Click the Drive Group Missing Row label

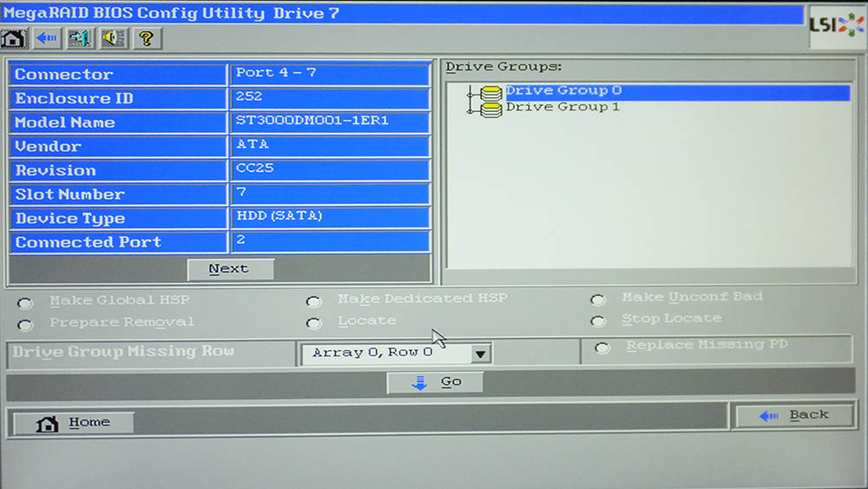point(123,352)
